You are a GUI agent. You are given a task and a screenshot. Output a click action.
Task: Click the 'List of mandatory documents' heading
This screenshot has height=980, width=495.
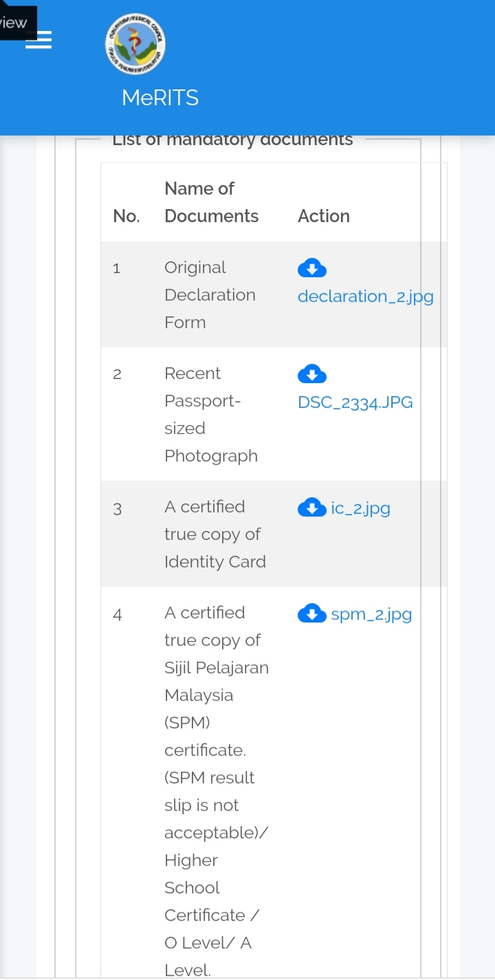(x=232, y=140)
